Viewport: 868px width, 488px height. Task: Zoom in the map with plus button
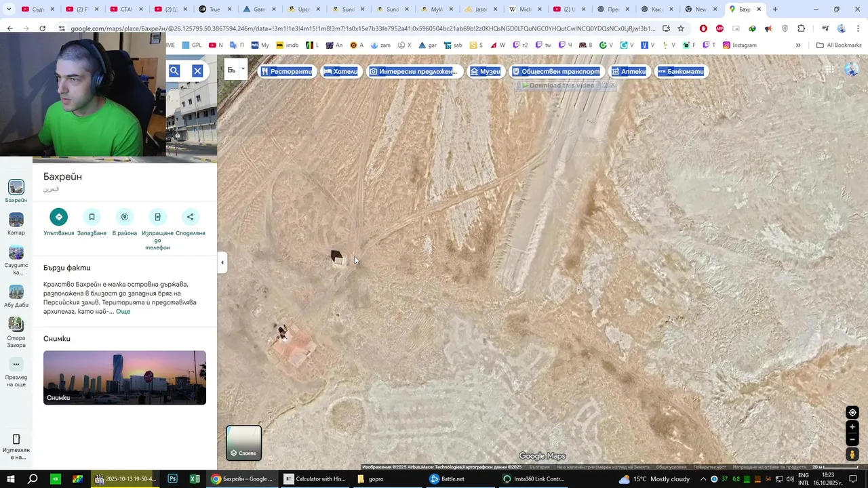tap(852, 427)
